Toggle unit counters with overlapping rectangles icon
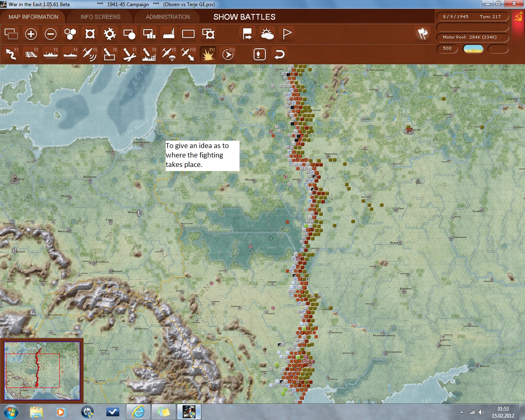 [11, 34]
